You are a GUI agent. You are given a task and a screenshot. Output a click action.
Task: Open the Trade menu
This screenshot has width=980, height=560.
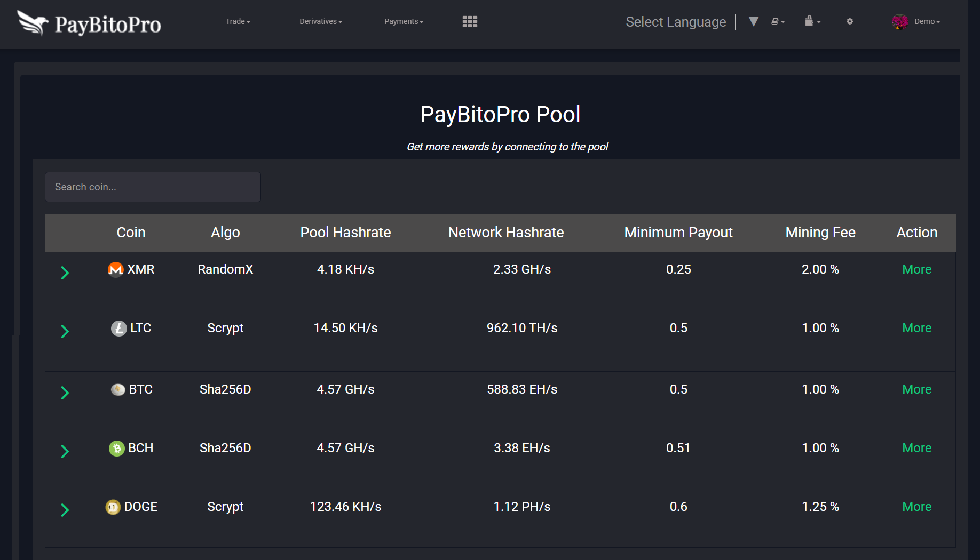coord(238,21)
